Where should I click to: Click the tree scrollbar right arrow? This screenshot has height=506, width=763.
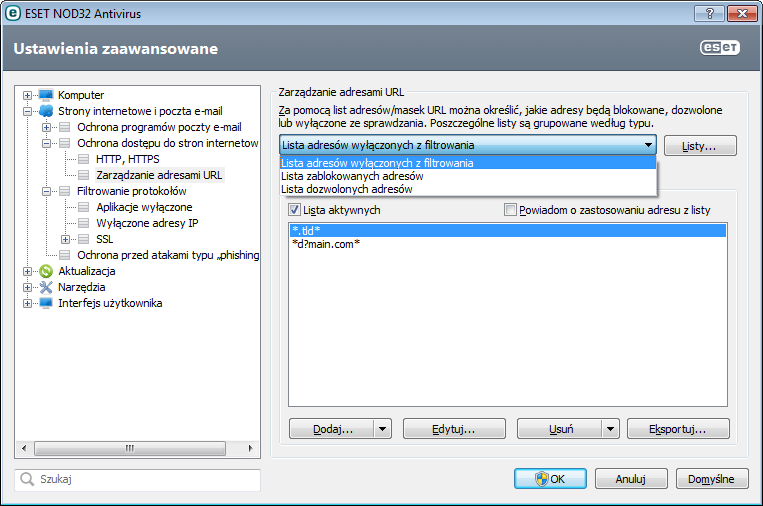click(251, 448)
